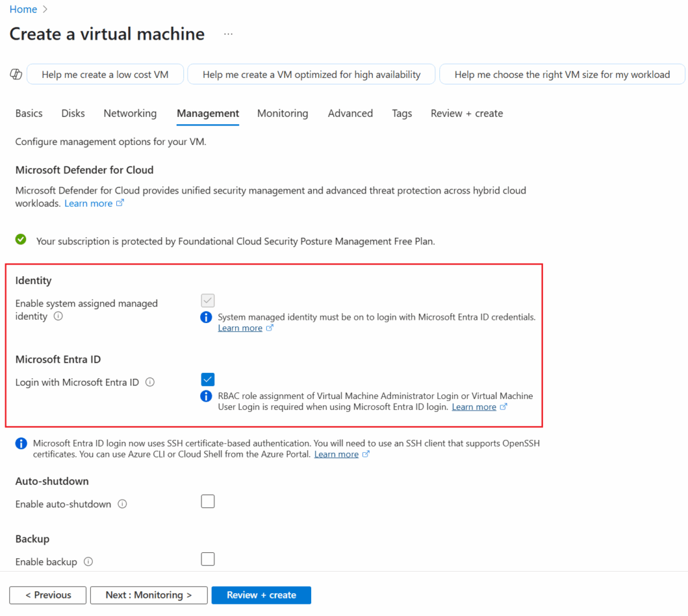Open Learn more link in SSH certificate note
The width and height of the screenshot is (688, 616).
336,454
